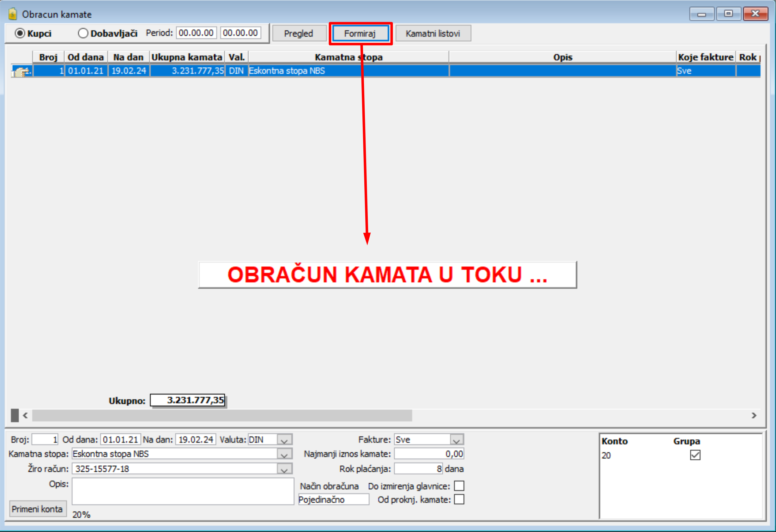
Task: Click the Broj input field at bottom
Action: tap(45, 439)
